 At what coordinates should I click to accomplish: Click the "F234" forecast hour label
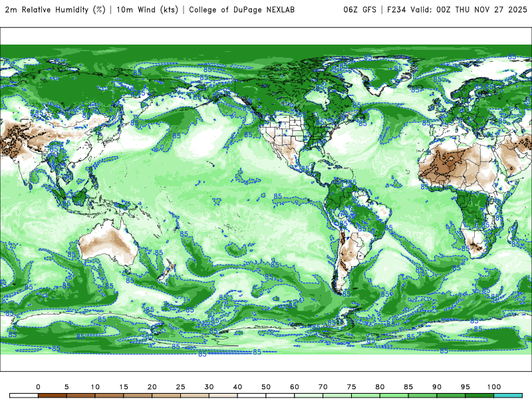(x=396, y=10)
